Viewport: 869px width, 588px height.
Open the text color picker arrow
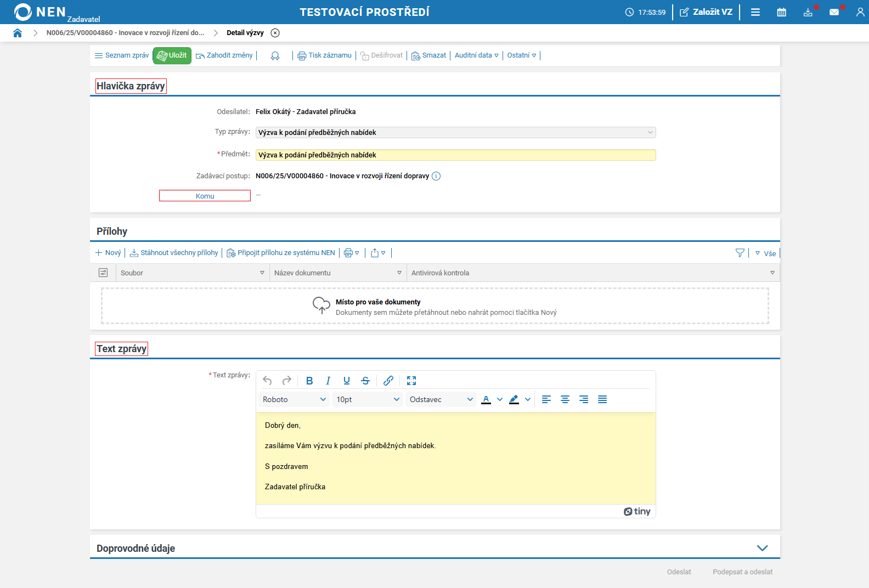(500, 399)
